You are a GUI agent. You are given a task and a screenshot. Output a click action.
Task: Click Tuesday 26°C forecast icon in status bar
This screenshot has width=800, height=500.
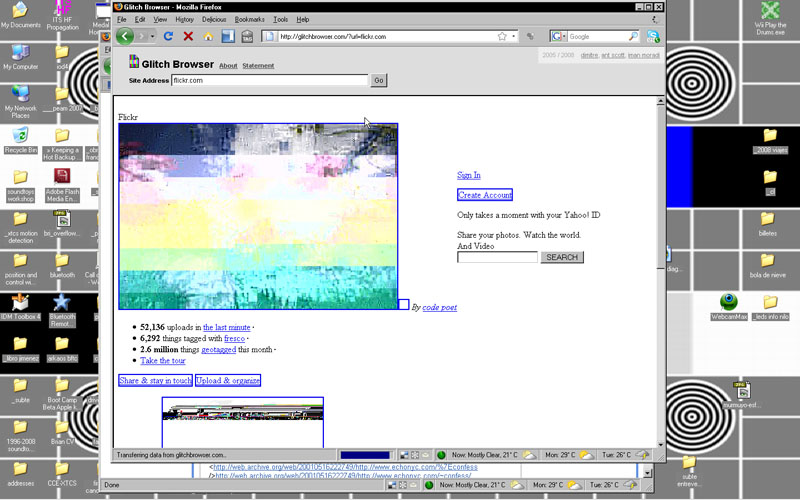point(642,455)
